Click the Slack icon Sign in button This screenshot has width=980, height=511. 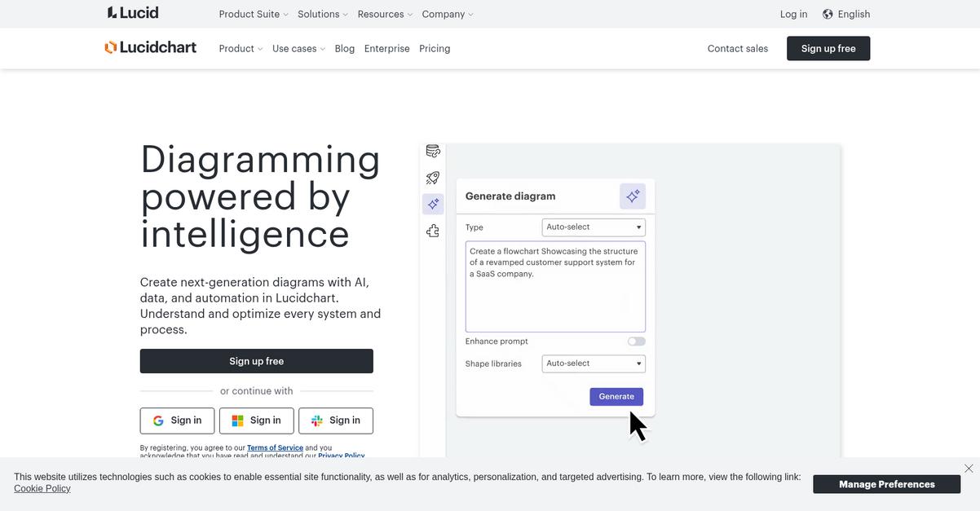tap(336, 421)
